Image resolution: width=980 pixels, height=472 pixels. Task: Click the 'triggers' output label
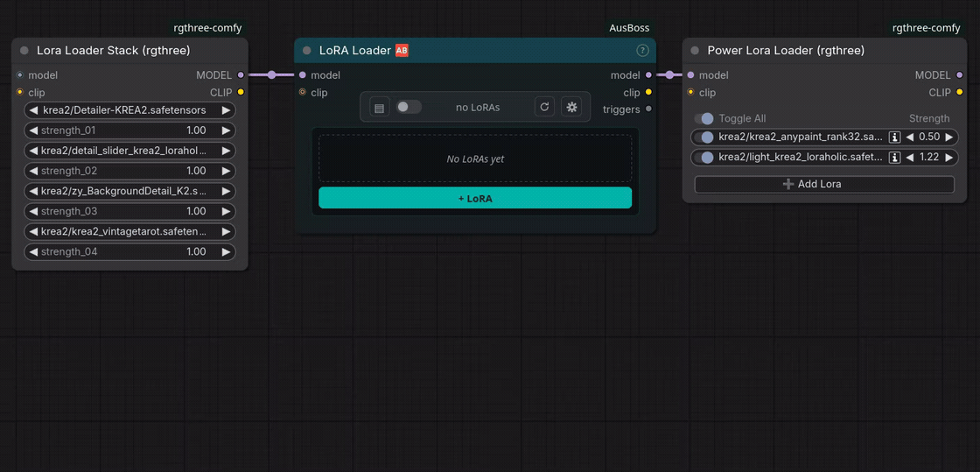621,109
